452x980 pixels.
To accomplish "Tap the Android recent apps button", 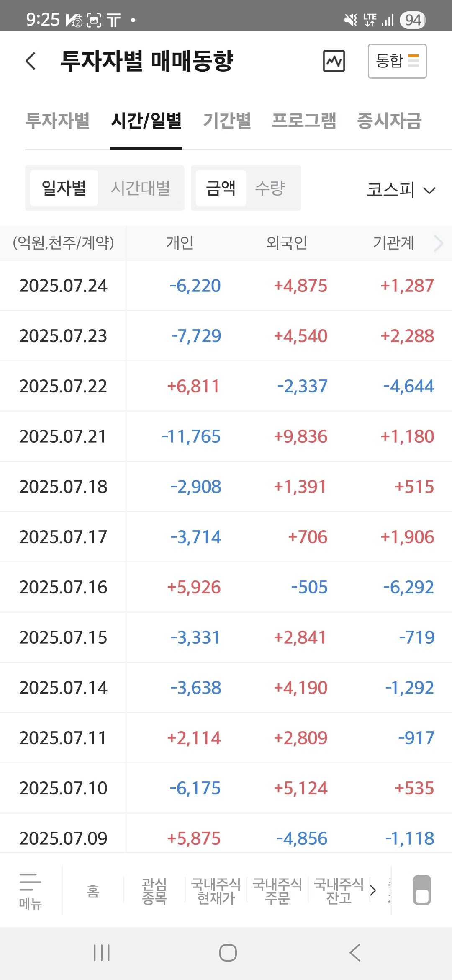I will pos(102,953).
